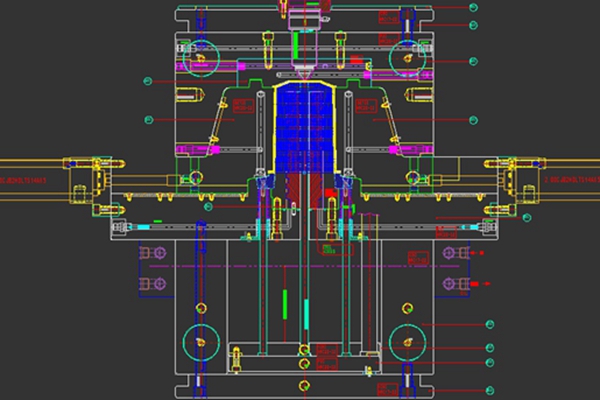Click the red hatched section below blue core
Viewport: 600px width, 400px height.
pos(307,190)
